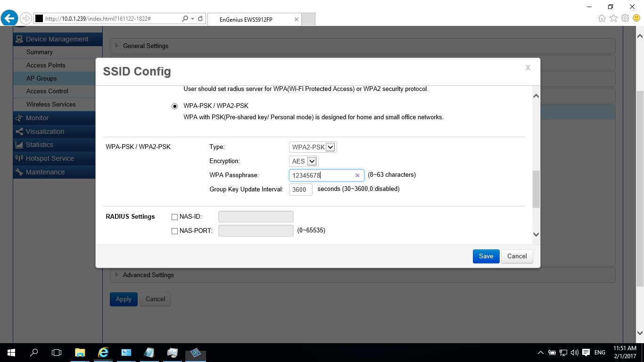Screen dimensions: 644x362
Task: Open a new browser tab
Action: (308, 19)
